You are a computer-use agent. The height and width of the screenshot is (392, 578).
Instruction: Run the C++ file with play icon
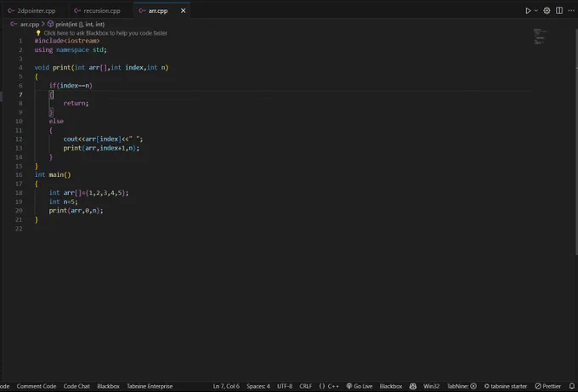[528, 11]
